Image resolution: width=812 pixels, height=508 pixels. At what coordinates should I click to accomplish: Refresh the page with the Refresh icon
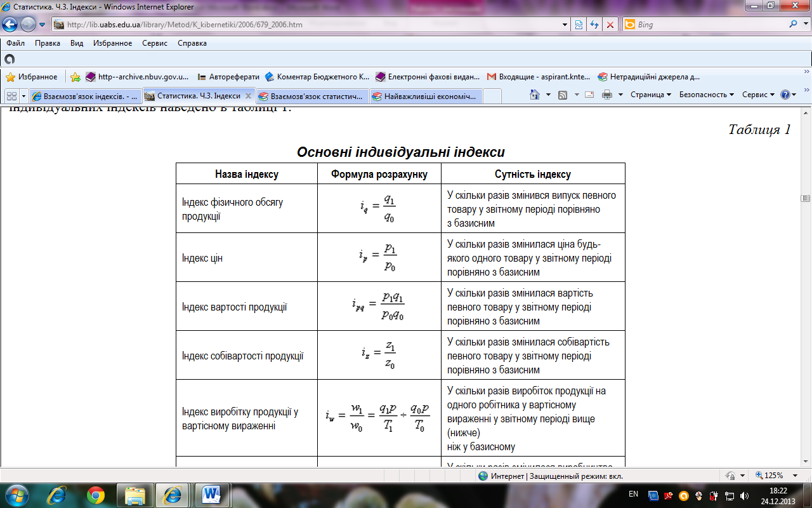point(594,25)
